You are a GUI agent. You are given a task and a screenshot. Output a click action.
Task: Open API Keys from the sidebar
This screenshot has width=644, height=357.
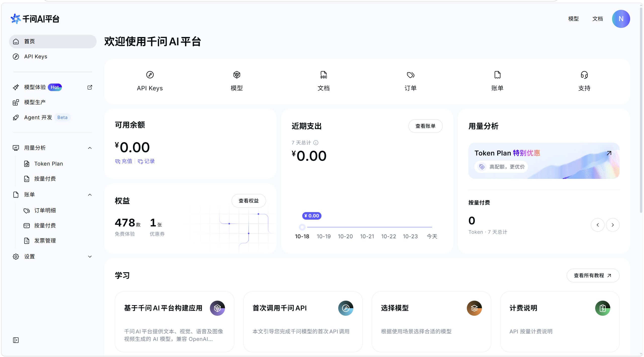click(53, 57)
